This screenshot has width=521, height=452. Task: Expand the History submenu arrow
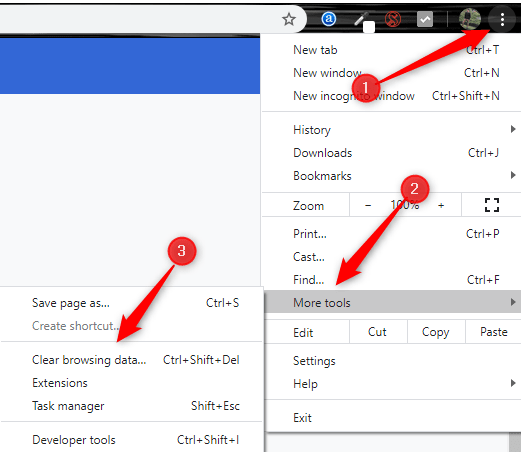coord(513,129)
